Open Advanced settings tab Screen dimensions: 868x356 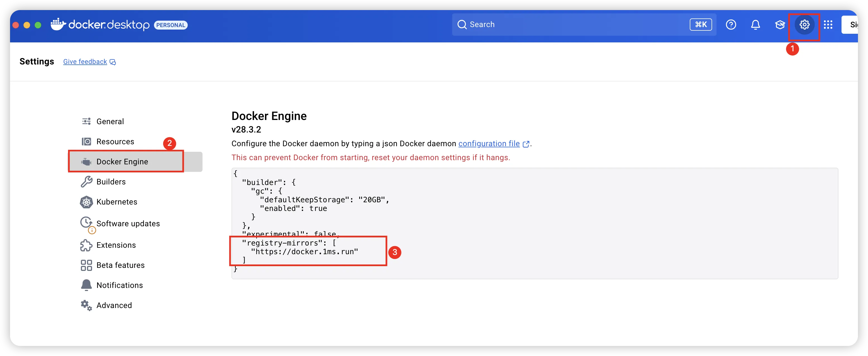coord(136,306)
